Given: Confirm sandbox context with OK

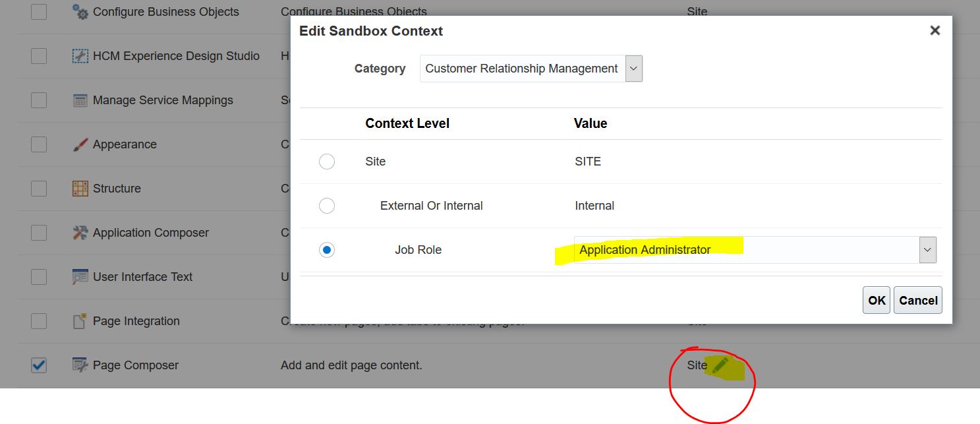Looking at the screenshot, I should (x=876, y=299).
